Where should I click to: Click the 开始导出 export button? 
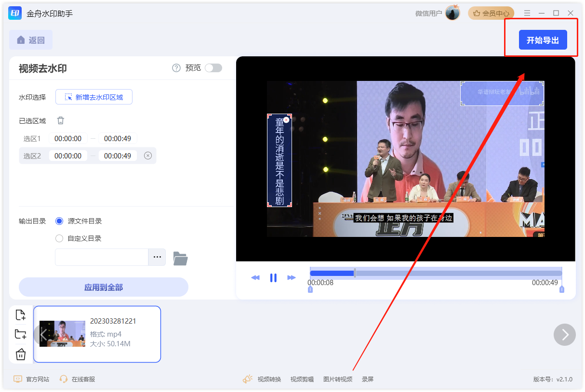pyautogui.click(x=543, y=40)
